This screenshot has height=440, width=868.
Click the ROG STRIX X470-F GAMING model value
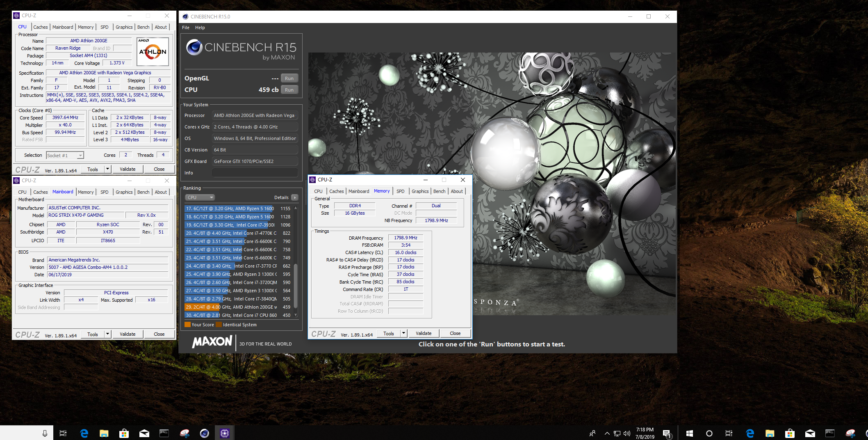86,215
